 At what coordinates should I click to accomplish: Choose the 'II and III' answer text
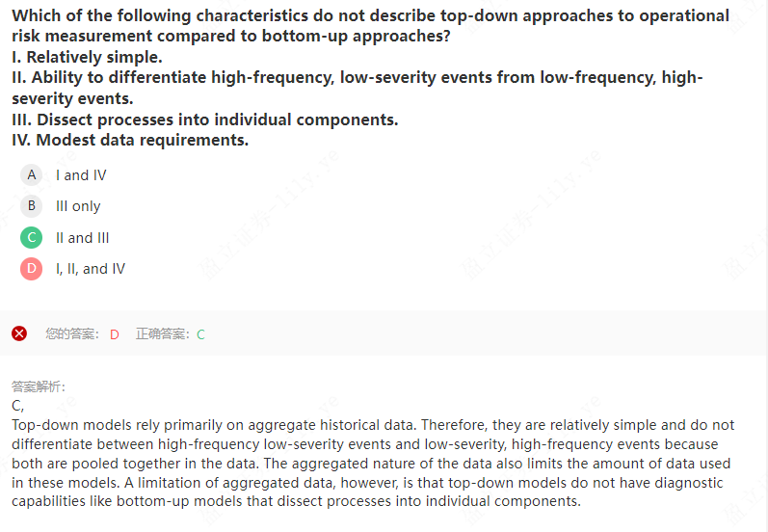[82, 238]
